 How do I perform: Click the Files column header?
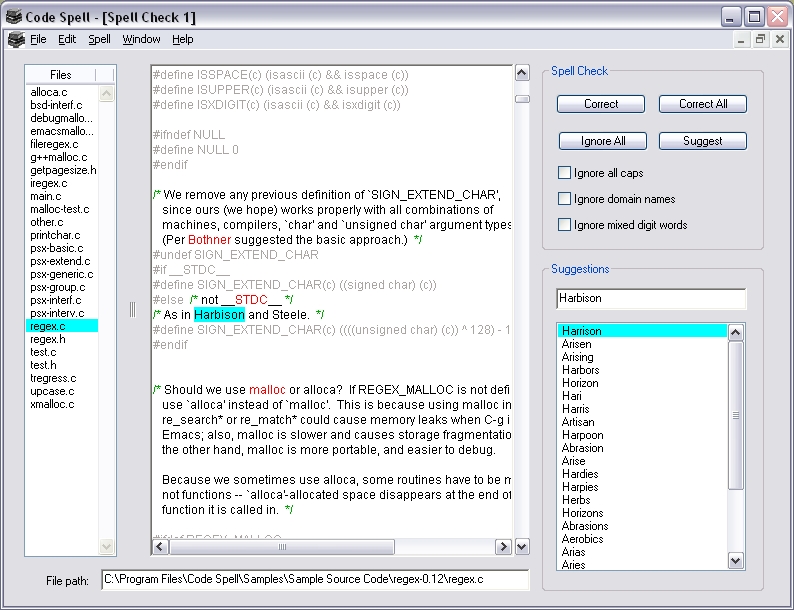point(60,75)
